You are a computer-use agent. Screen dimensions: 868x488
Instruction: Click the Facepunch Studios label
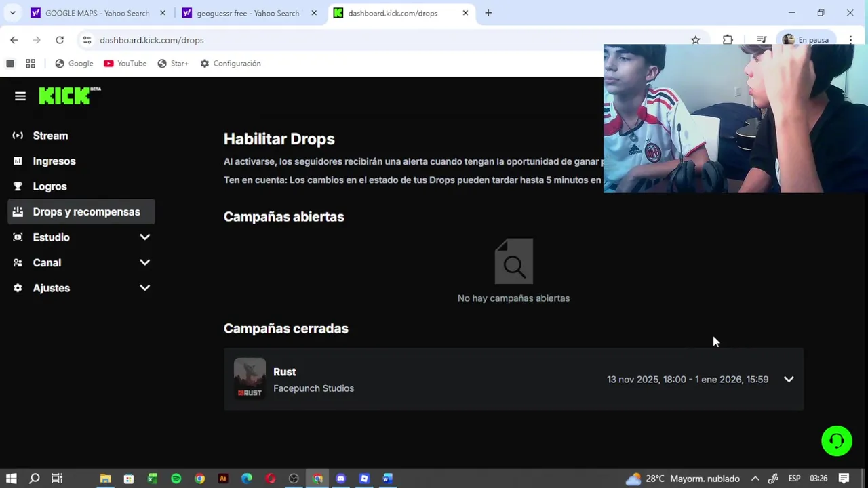313,388
